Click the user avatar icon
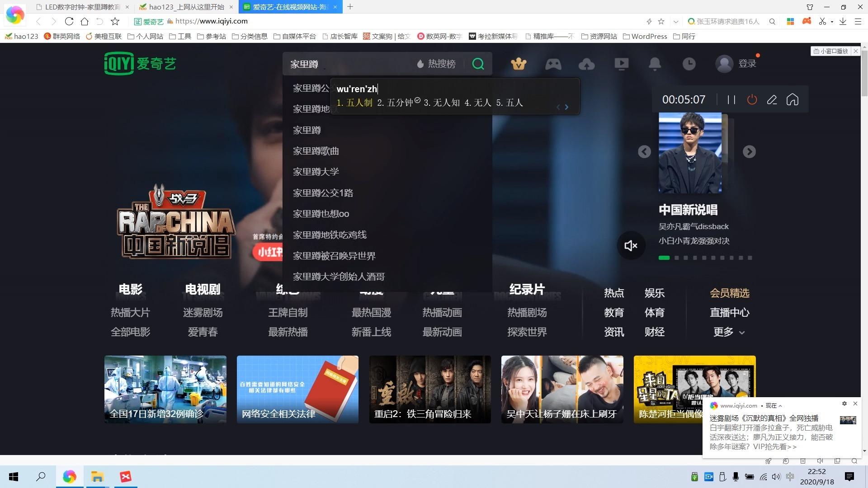 (724, 64)
